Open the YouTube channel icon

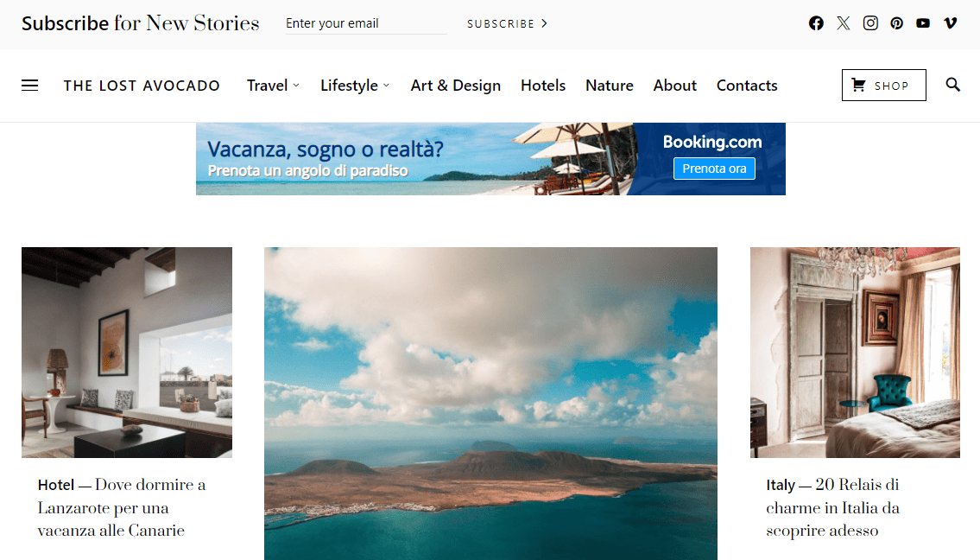(x=923, y=22)
